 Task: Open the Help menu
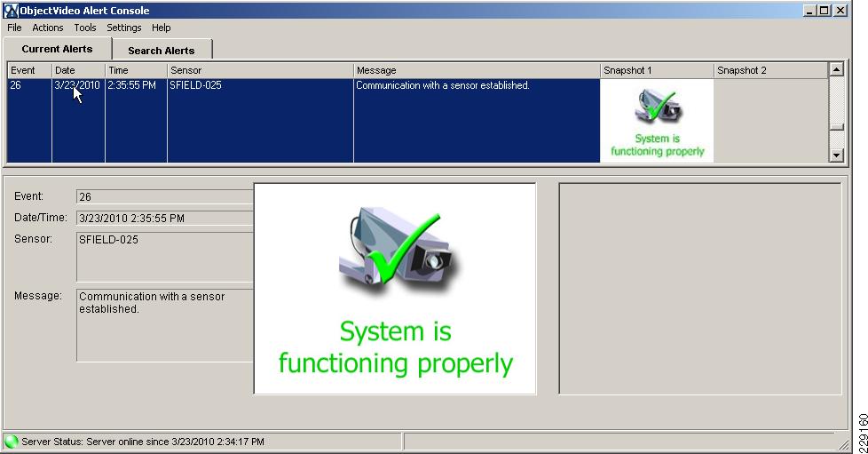(162, 28)
